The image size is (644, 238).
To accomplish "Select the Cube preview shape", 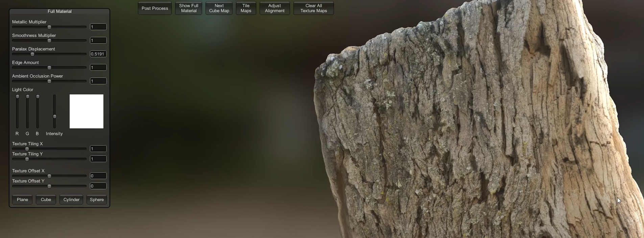I will pos(46,199).
